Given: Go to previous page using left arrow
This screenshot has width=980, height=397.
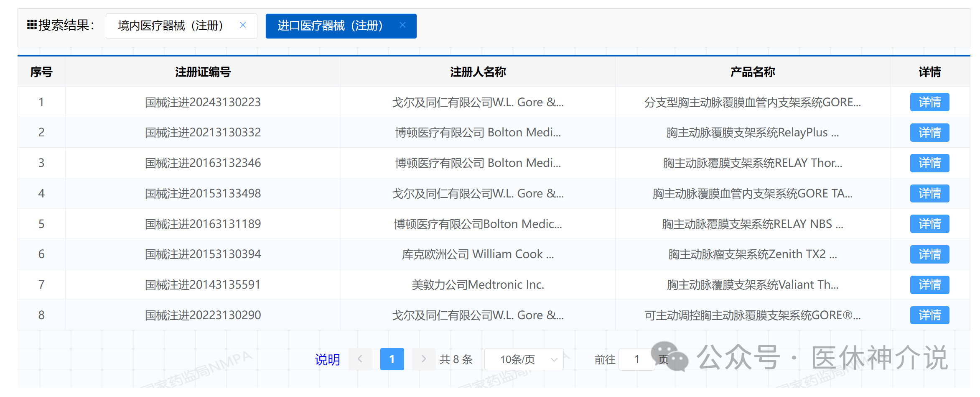Looking at the screenshot, I should [x=360, y=359].
